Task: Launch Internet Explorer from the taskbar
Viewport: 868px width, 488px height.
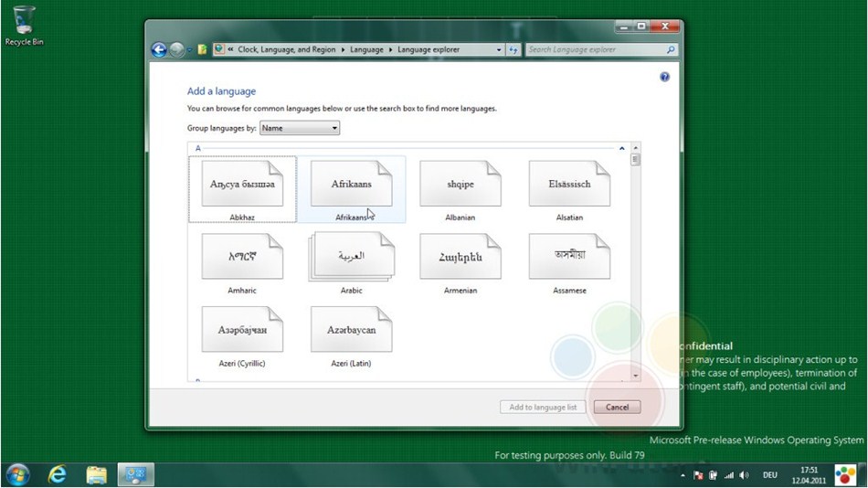Action: [x=57, y=474]
